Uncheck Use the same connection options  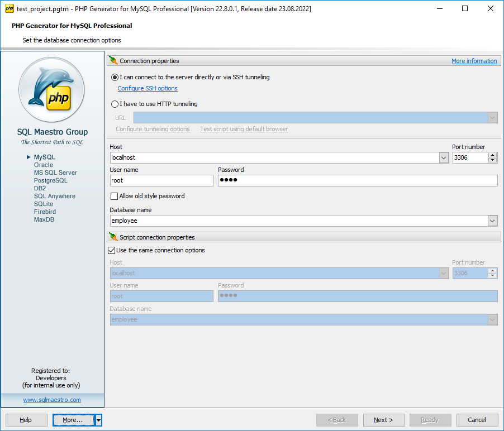pos(111,250)
